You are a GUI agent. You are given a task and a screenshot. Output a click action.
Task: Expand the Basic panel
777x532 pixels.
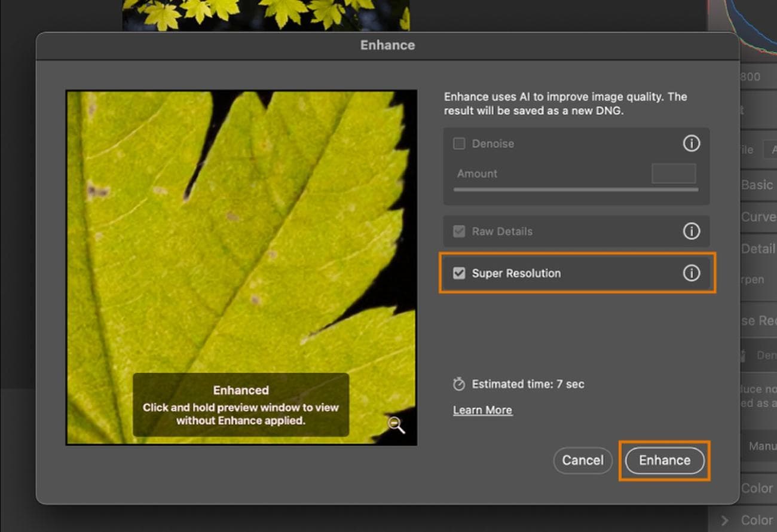[x=757, y=185]
